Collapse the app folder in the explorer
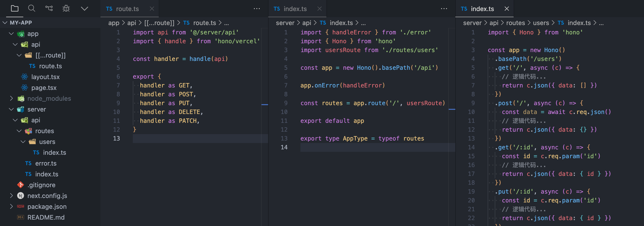Image resolution: width=644 pixels, height=226 pixels. click(11, 34)
